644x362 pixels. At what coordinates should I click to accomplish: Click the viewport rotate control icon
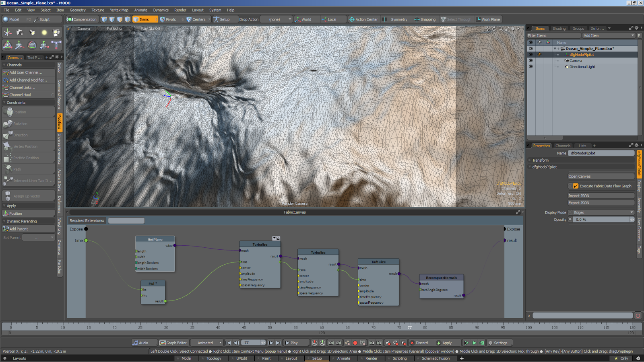tap(494, 29)
